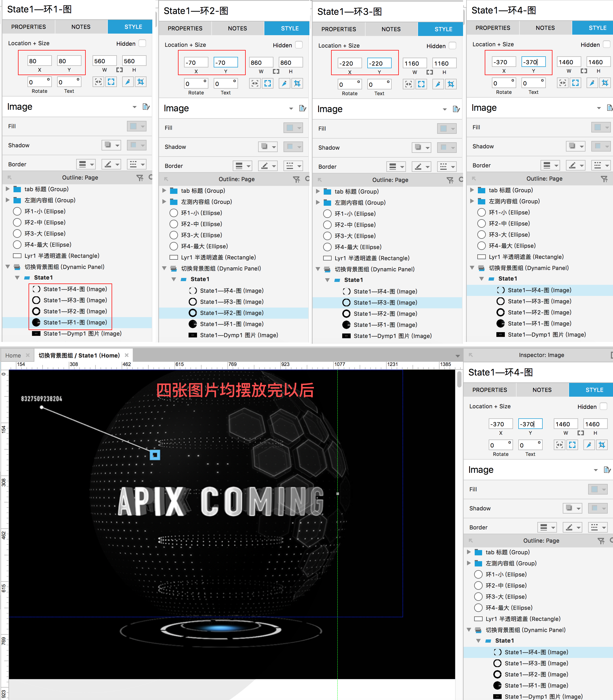
Task: Switch to the Home page tab
Action: (13, 355)
